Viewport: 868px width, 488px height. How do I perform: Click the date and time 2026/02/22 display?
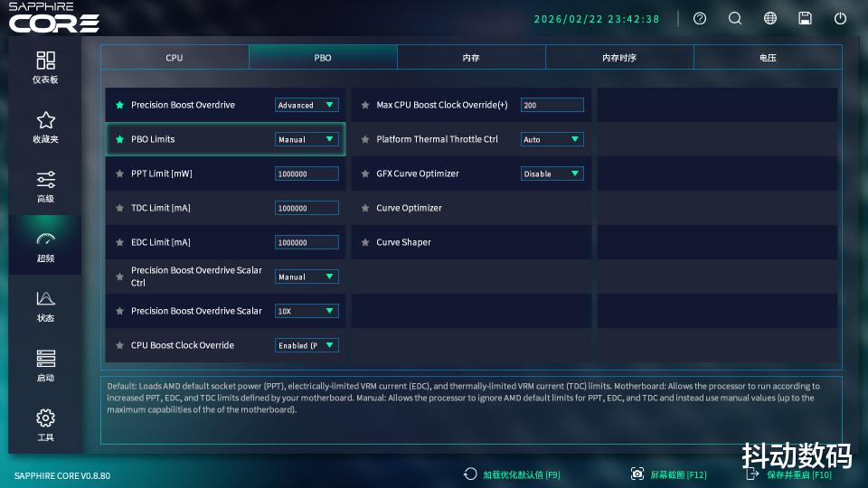pos(597,19)
